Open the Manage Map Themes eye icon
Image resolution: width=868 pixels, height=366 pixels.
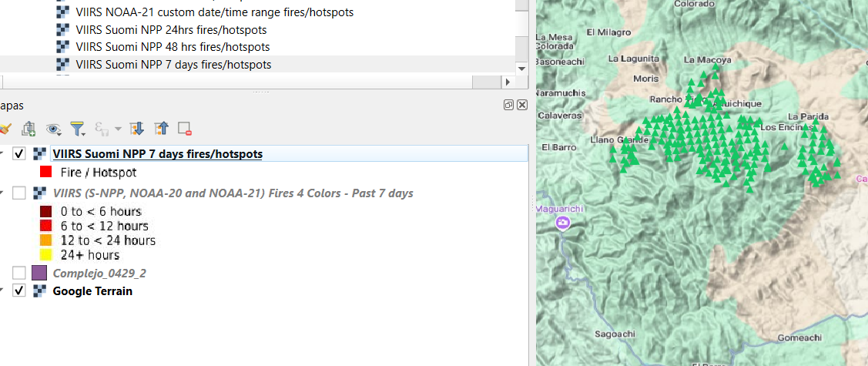(53, 129)
